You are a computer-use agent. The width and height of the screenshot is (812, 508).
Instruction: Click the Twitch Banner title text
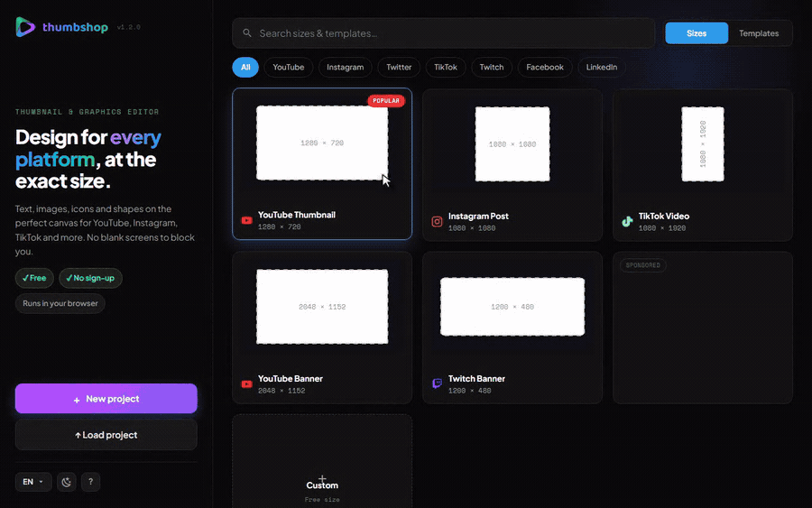click(477, 379)
